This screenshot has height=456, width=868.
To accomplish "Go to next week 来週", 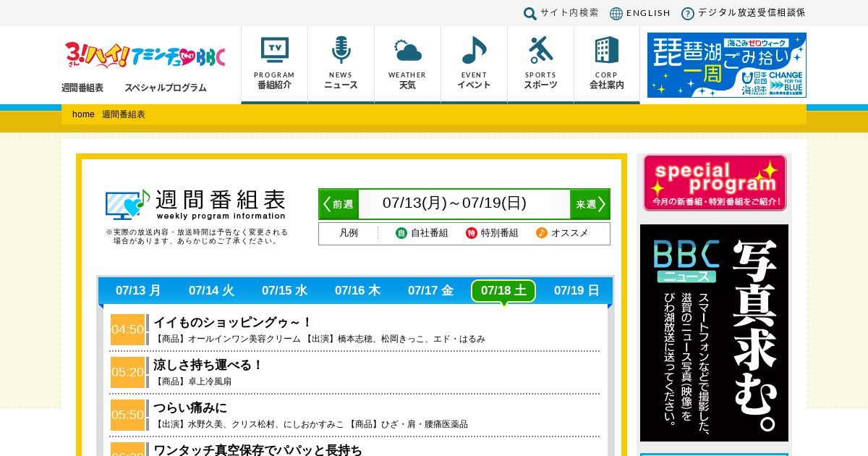I will [x=590, y=204].
